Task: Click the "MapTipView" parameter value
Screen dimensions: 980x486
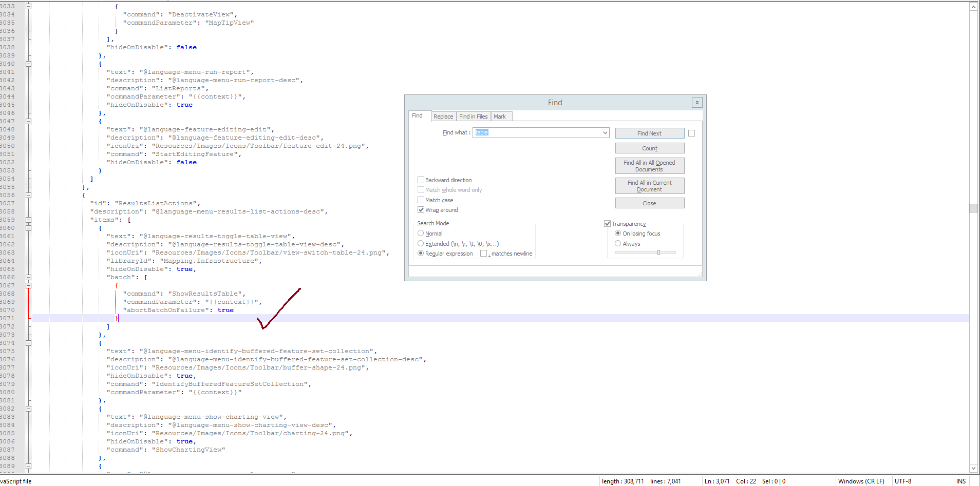Action: (230, 23)
